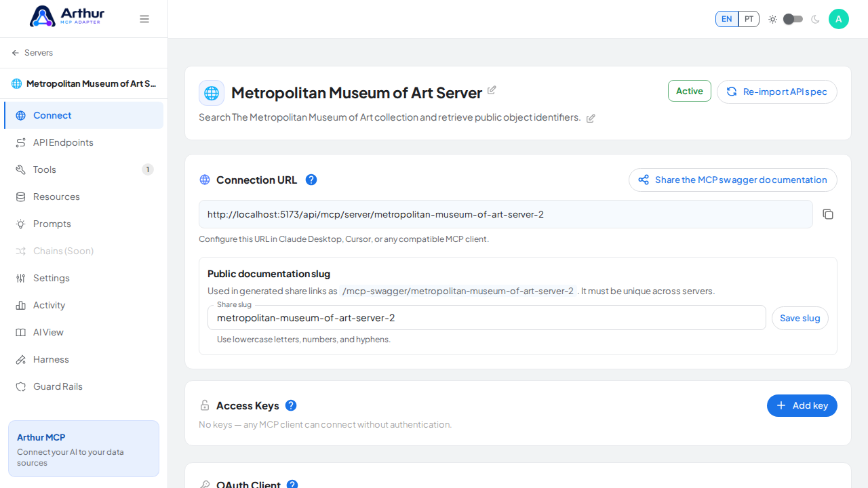Image resolution: width=868 pixels, height=488 pixels.
Task: Toggle the dark mode switch
Action: pos(793,19)
